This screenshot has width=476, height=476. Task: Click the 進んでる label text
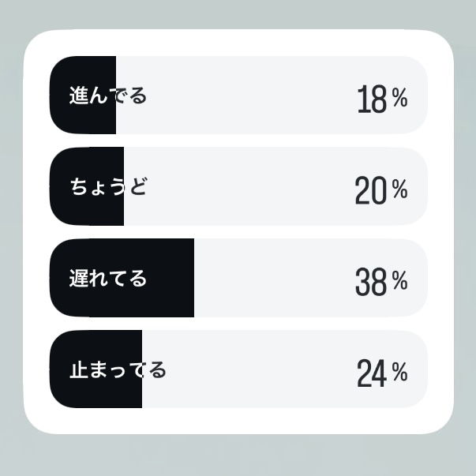pos(108,96)
